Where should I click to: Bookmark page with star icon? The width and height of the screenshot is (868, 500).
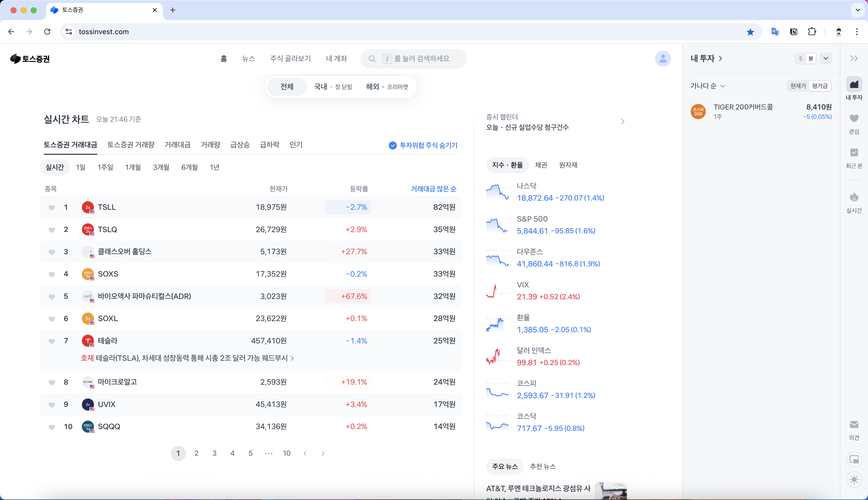tap(750, 32)
